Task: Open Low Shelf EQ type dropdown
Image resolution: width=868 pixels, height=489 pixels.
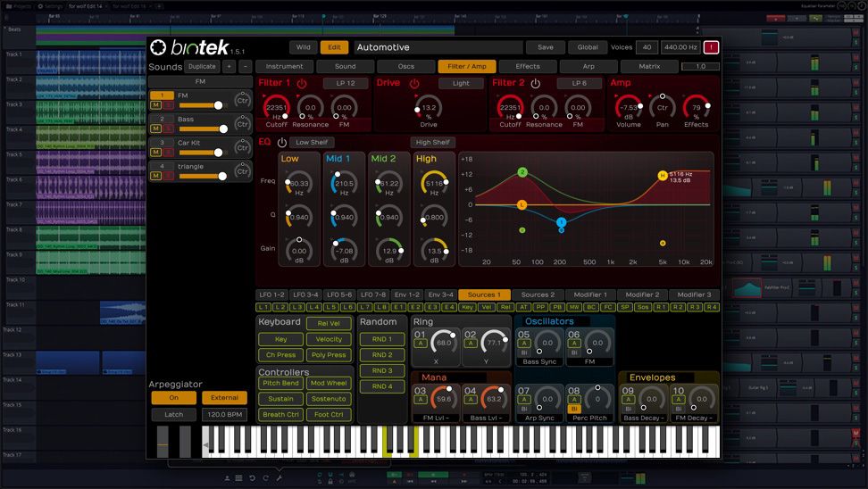Action: coord(312,142)
